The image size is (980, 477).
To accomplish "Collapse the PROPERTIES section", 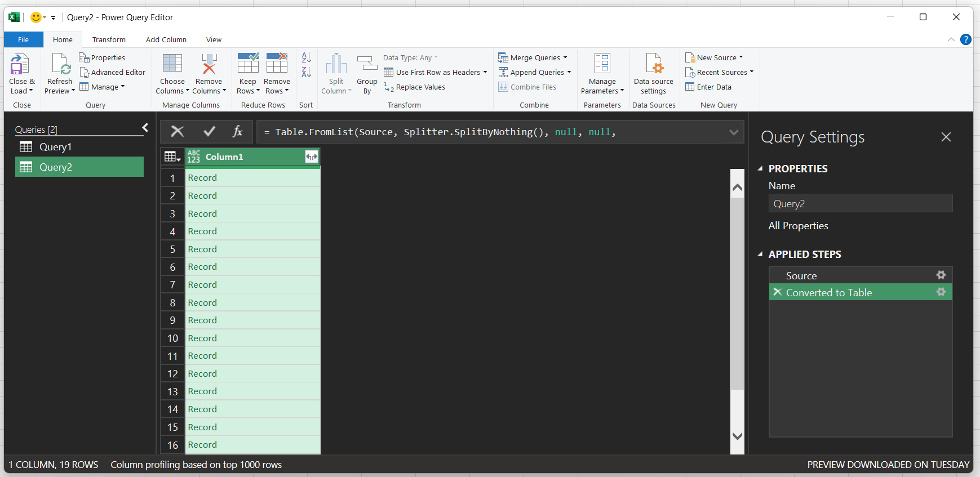I will coord(760,168).
